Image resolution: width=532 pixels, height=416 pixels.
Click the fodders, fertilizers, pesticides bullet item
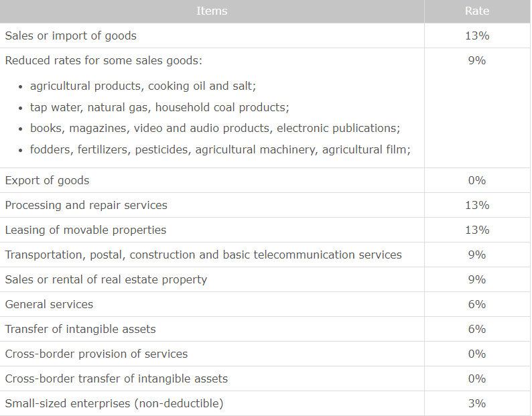pos(220,149)
